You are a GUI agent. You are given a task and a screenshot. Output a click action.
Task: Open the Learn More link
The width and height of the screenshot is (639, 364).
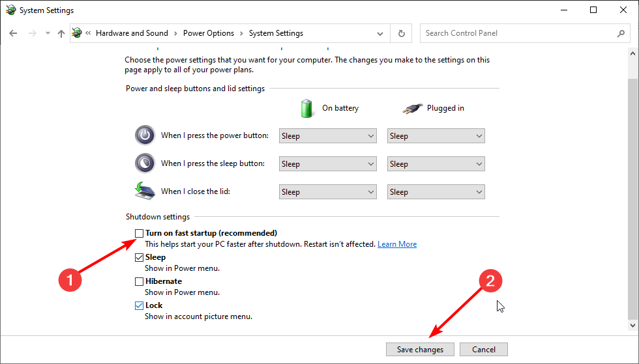click(397, 244)
